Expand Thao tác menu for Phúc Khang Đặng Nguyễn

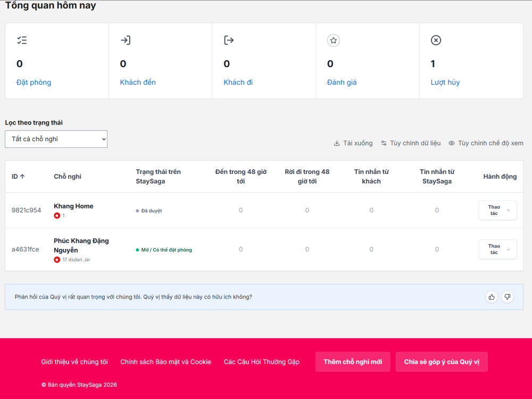coord(498,250)
